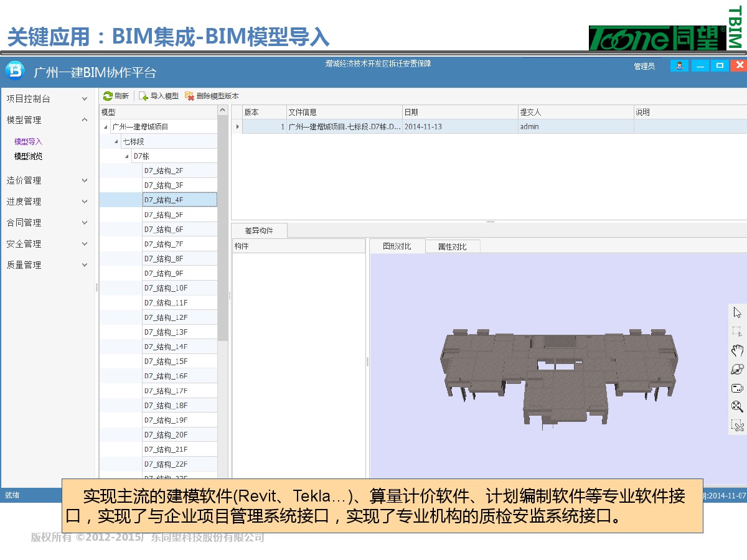
Task: Collapse the 模型管理 sidebar section
Action: point(85,120)
